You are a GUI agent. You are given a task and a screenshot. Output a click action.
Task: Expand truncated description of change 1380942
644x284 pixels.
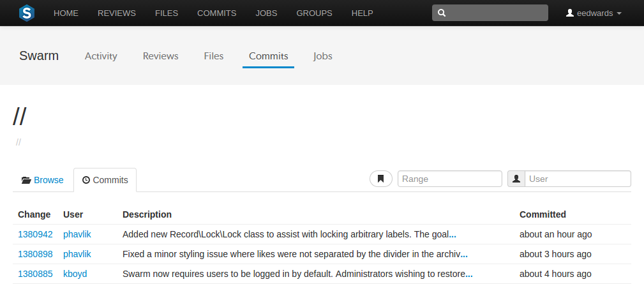453,235
